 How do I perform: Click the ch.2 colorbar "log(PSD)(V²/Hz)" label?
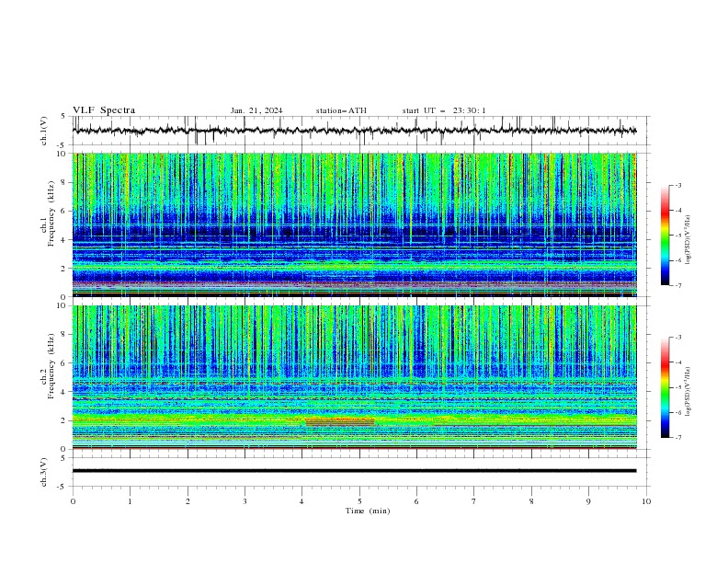tap(688, 391)
